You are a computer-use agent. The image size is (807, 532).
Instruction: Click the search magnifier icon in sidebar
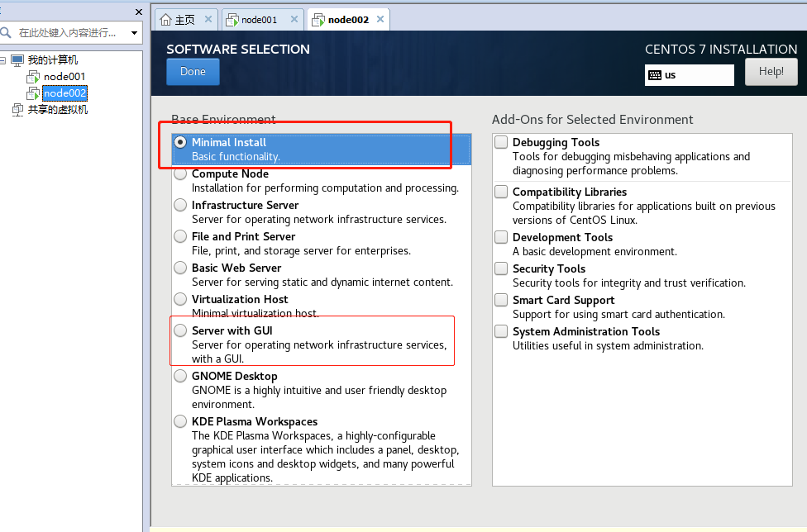(6, 33)
